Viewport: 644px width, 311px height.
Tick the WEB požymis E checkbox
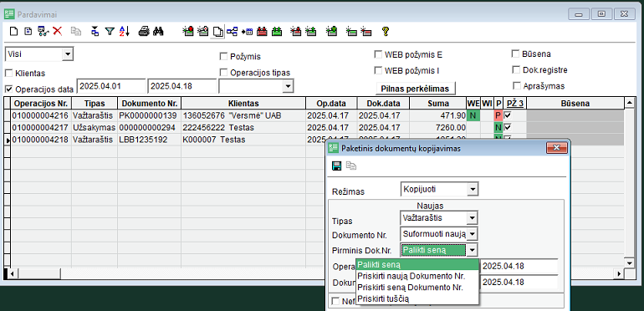[x=378, y=54]
